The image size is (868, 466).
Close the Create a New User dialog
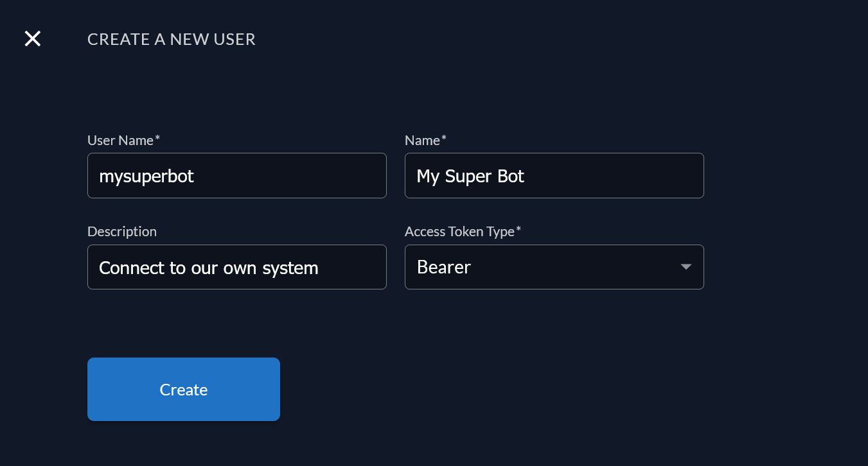pos(32,39)
